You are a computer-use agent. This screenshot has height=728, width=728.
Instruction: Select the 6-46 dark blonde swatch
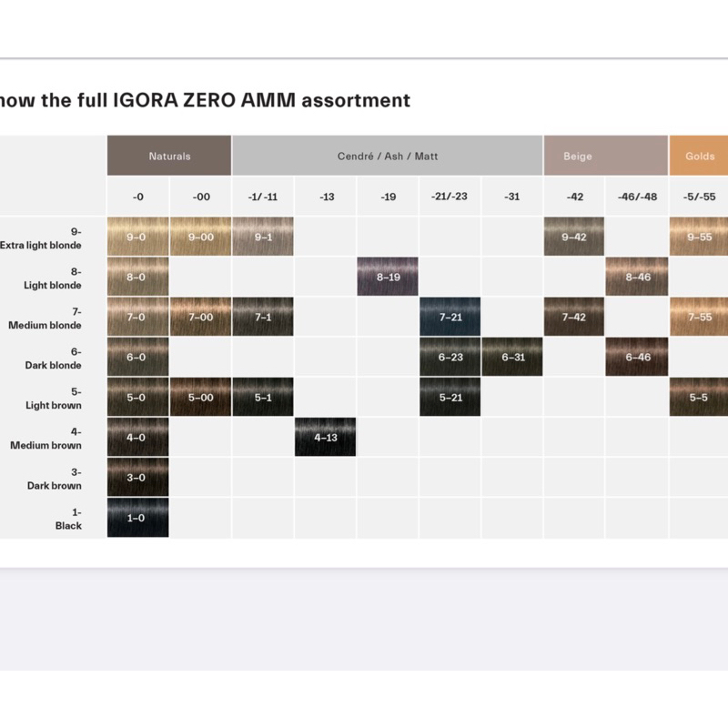pos(637,357)
